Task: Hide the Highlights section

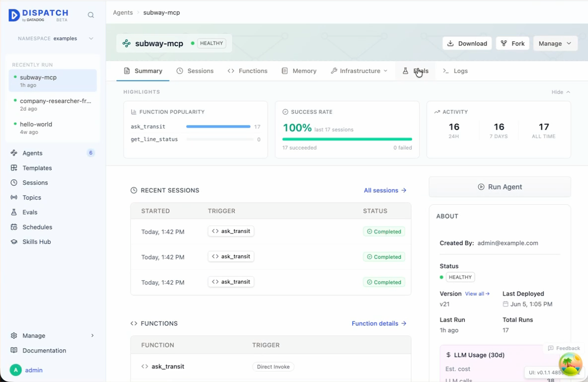Action: pos(561,92)
